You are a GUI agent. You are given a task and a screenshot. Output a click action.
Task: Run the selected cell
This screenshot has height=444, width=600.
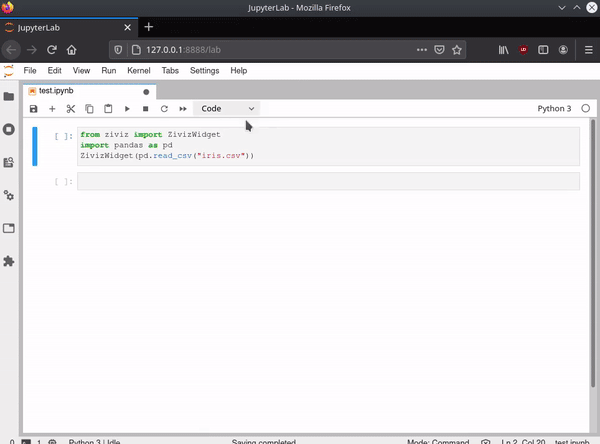127,109
